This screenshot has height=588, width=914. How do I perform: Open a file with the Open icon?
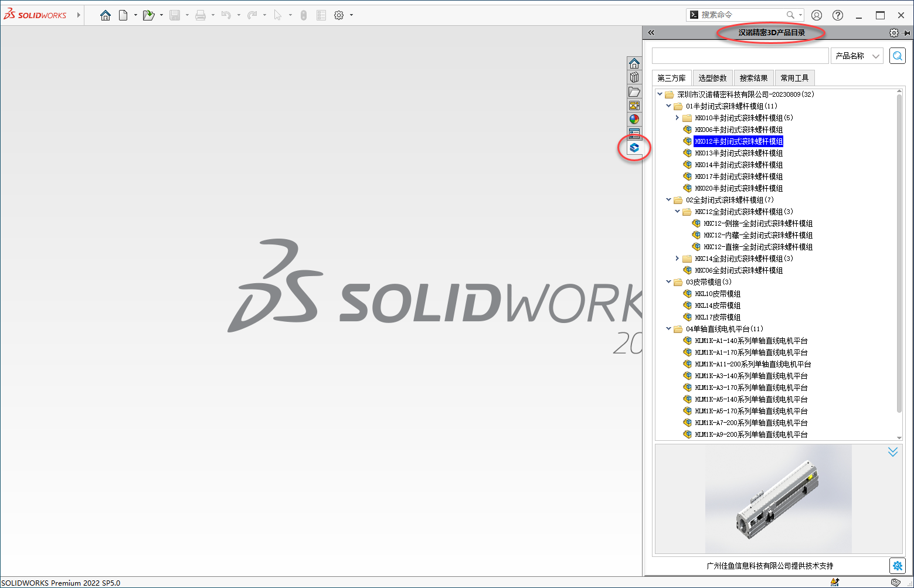point(149,15)
